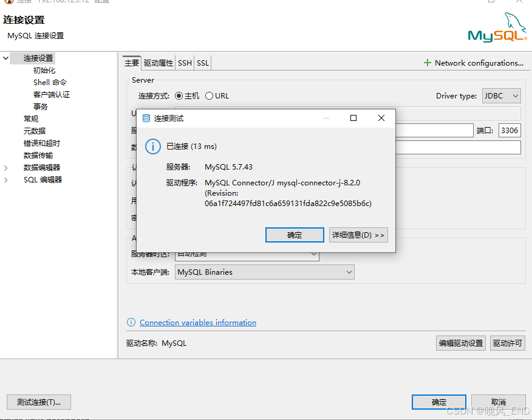Open the SSH tab

185,62
